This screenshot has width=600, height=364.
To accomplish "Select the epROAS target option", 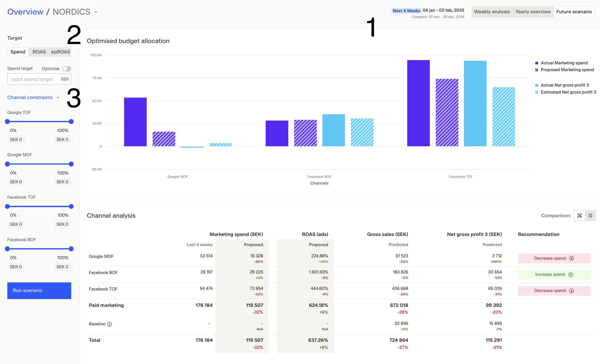I will point(60,52).
